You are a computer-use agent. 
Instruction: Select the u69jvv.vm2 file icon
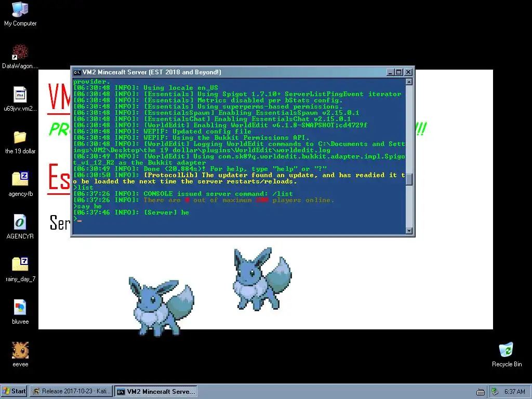tap(20, 99)
